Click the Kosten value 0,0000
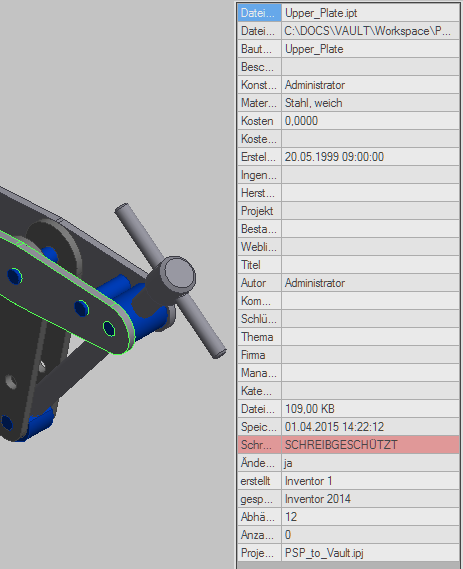The height and width of the screenshot is (569, 463). point(370,121)
